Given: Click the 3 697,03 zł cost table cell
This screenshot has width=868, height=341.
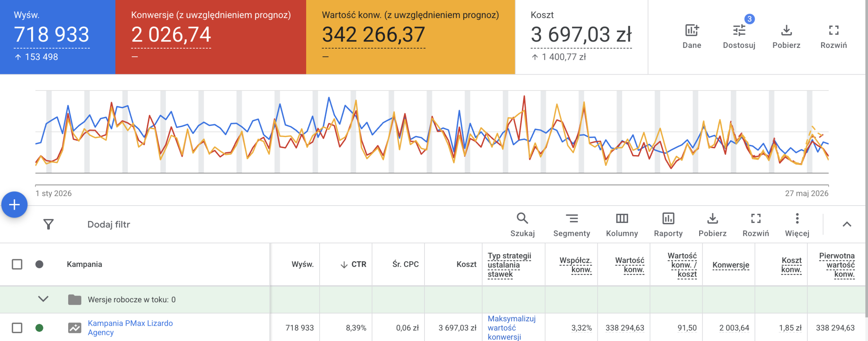Looking at the screenshot, I should tap(457, 328).
